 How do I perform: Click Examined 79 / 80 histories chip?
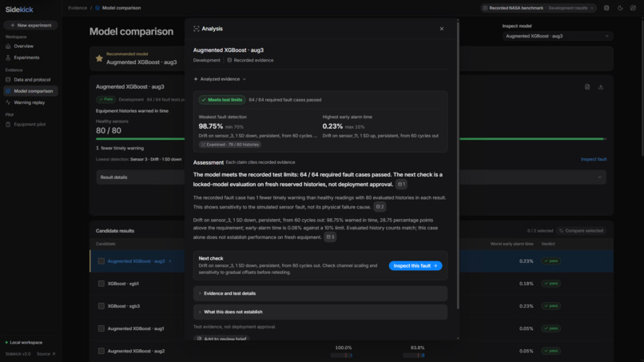point(230,145)
